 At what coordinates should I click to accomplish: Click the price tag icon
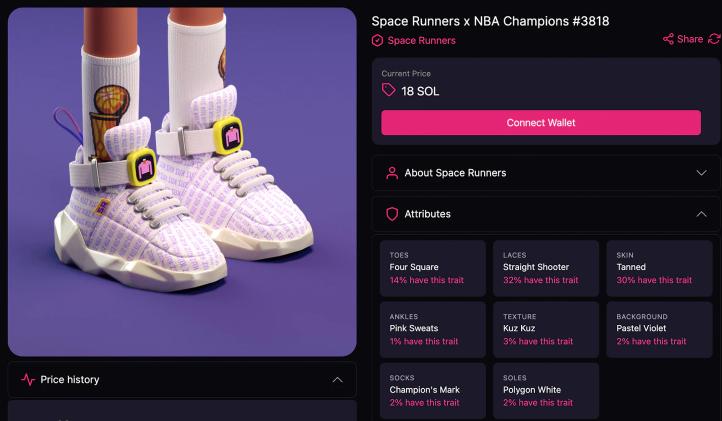(389, 91)
